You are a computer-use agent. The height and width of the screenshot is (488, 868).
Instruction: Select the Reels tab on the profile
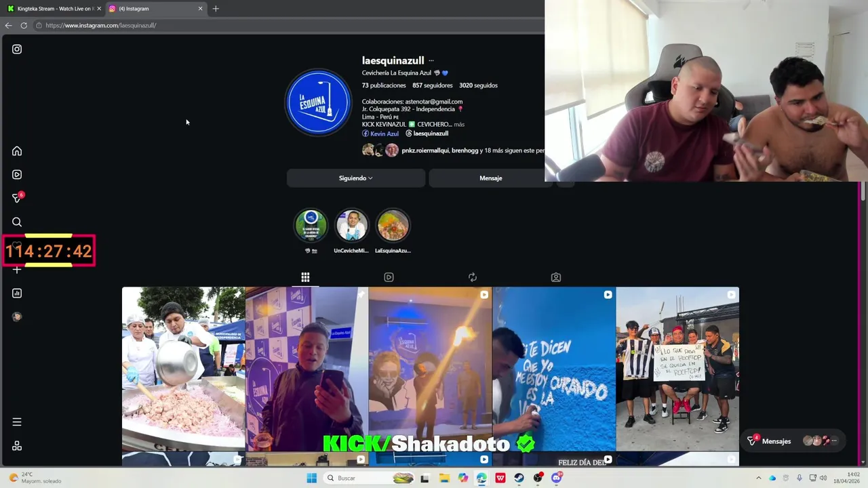pyautogui.click(x=389, y=277)
